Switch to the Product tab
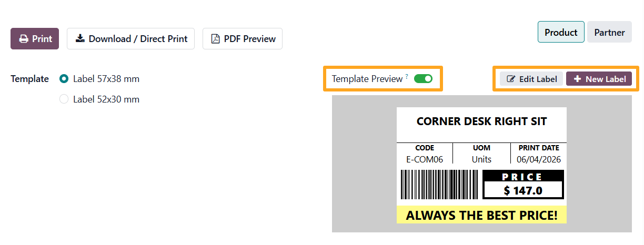Screen dimensions: 644x245 (561, 32)
